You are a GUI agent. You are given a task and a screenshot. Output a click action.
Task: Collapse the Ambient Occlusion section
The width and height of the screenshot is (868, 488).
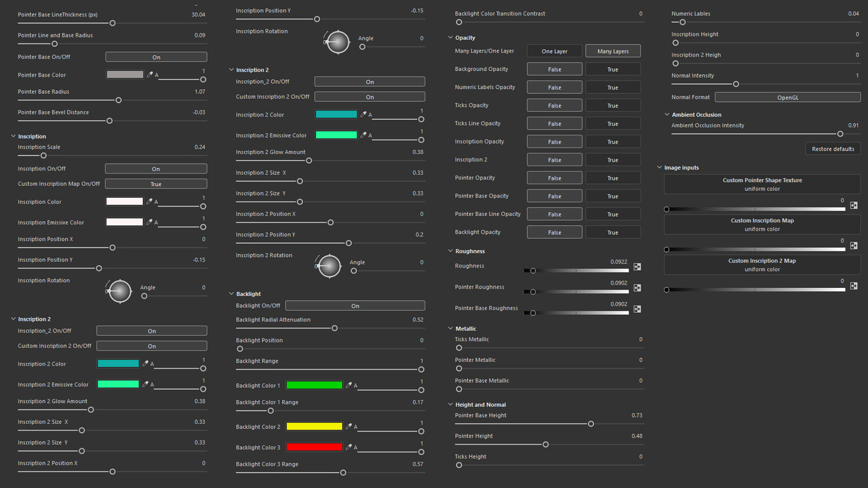667,114
